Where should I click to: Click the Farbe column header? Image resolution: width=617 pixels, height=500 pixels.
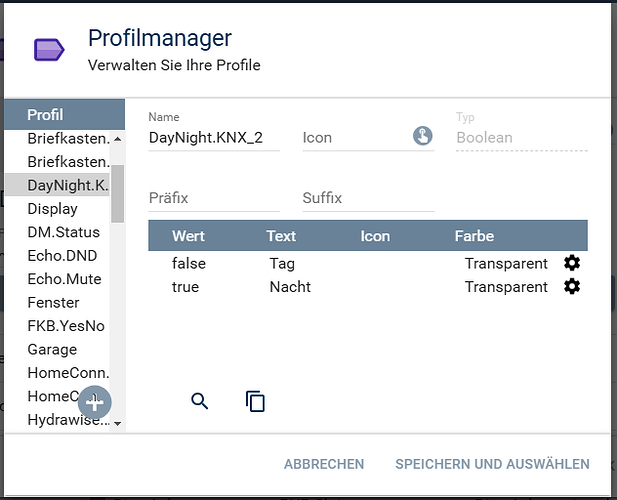474,236
